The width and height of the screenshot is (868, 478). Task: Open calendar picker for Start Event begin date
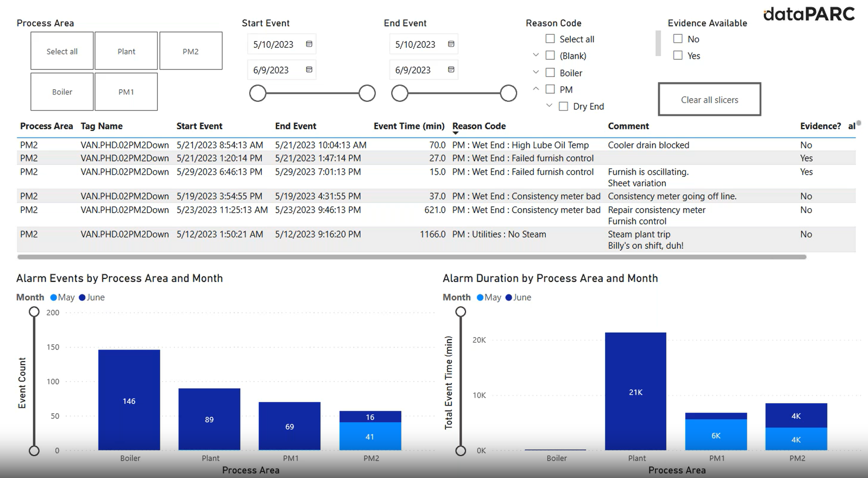309,44
